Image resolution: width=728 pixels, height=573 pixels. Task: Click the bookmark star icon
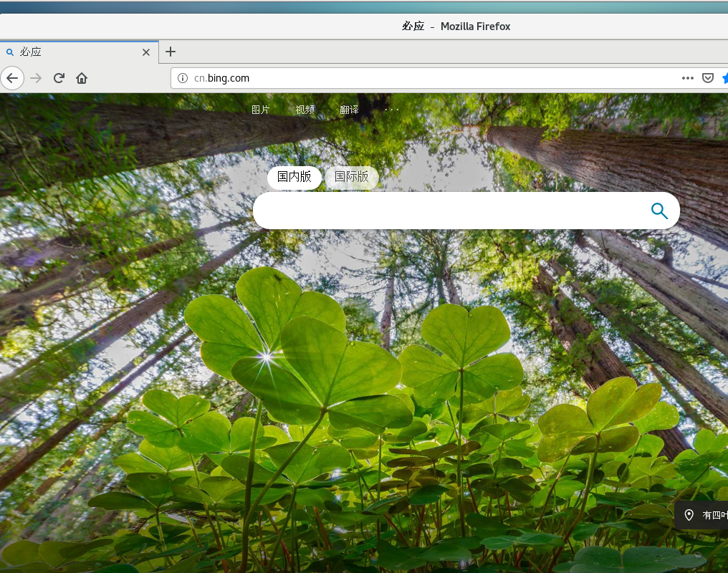(725, 78)
